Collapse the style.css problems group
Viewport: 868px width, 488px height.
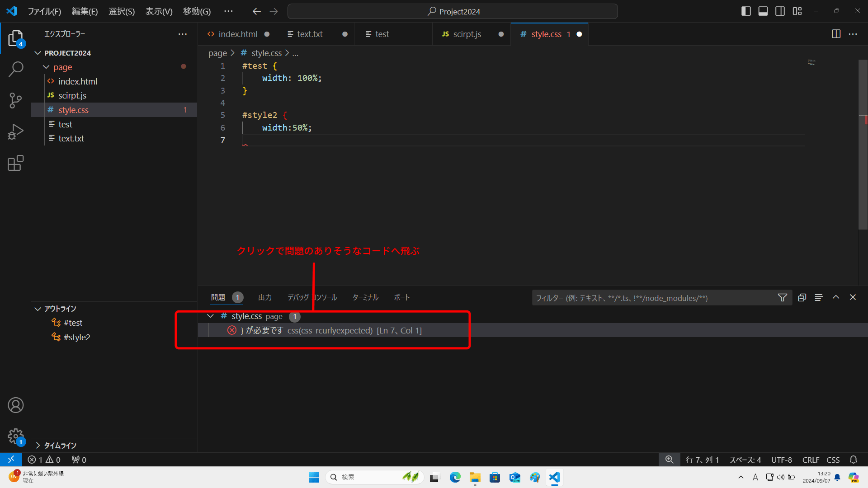[210, 316]
